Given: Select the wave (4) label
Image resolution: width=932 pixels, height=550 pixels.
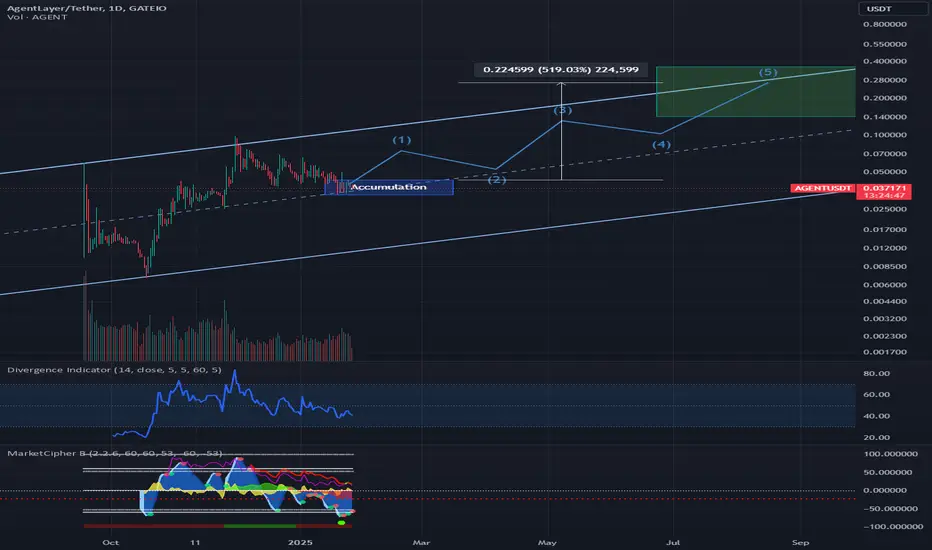Looking at the screenshot, I should (661, 144).
